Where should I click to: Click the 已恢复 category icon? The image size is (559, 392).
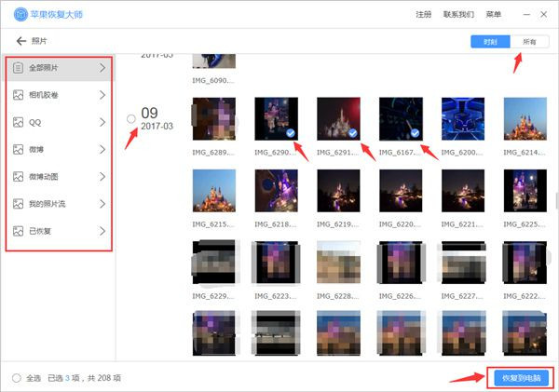[19, 230]
